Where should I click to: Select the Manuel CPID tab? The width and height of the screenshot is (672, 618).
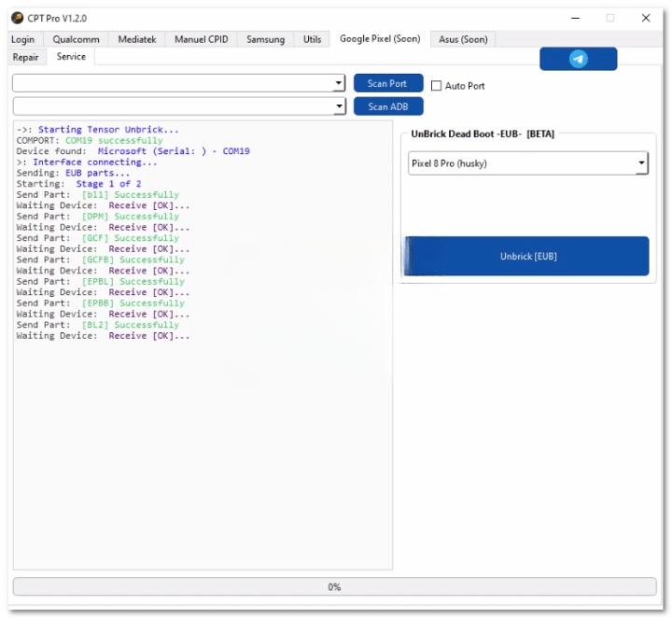pos(201,39)
